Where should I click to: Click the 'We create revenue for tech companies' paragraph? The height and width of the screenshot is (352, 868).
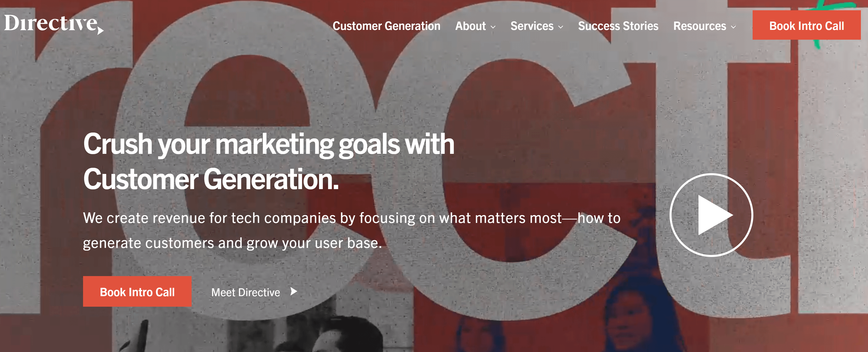coord(352,218)
